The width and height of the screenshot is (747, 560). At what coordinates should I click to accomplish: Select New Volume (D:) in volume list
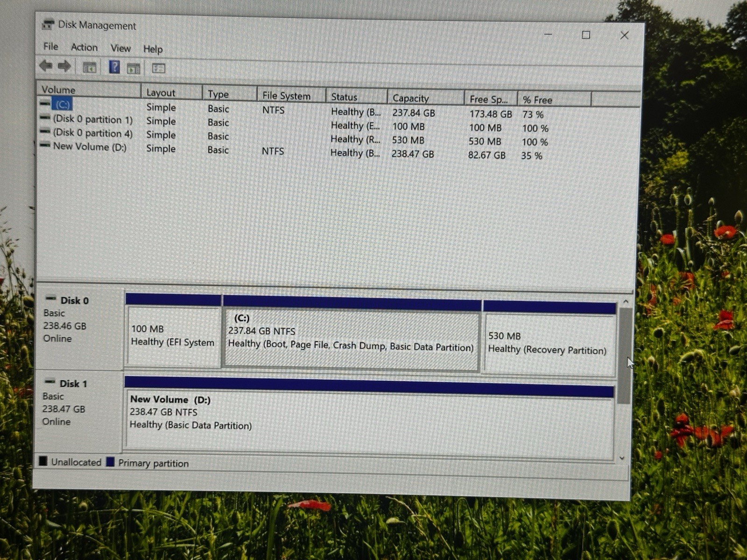point(90,147)
